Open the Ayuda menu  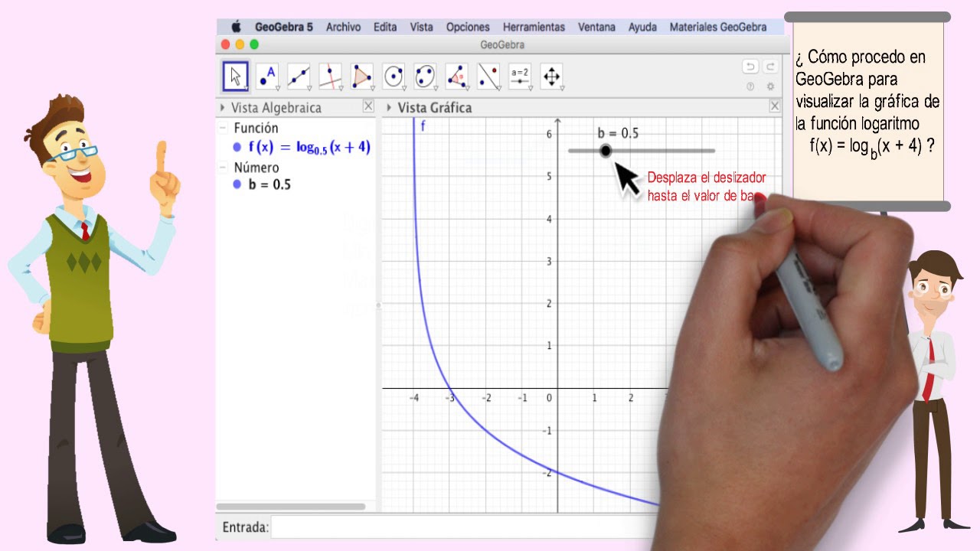point(642,27)
